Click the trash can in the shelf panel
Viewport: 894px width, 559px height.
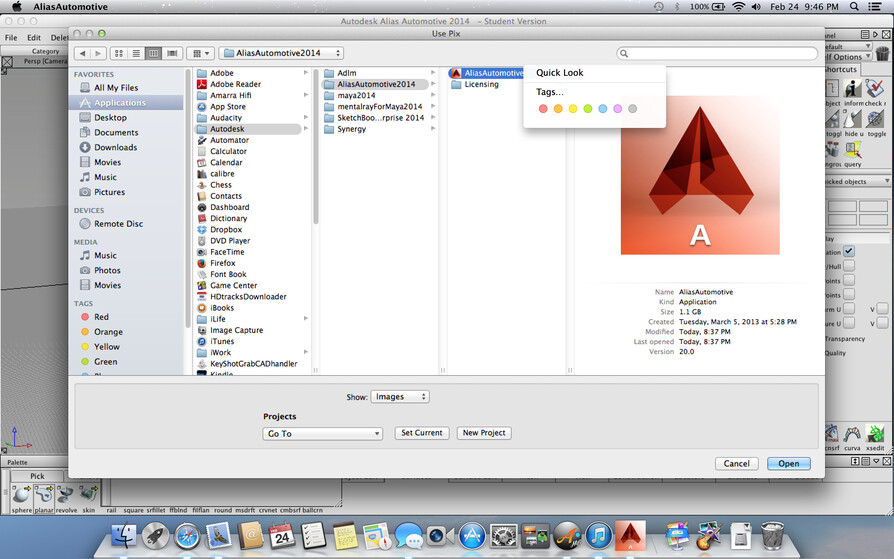click(883, 54)
